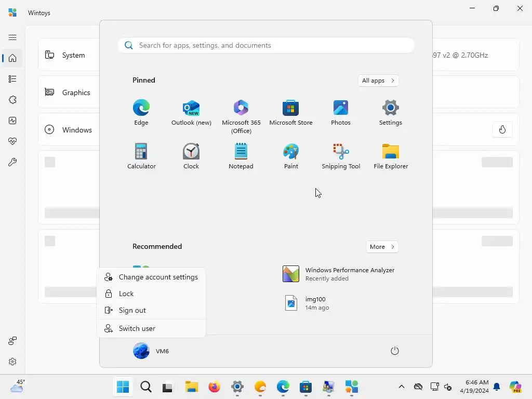Choose Lock from account menu
This screenshot has width=532, height=399.
(x=151, y=294)
